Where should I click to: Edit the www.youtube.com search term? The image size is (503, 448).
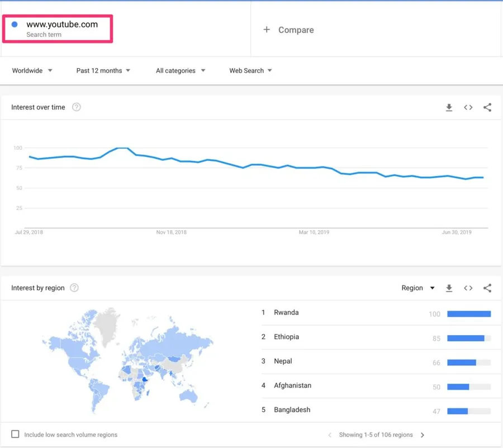tap(62, 25)
